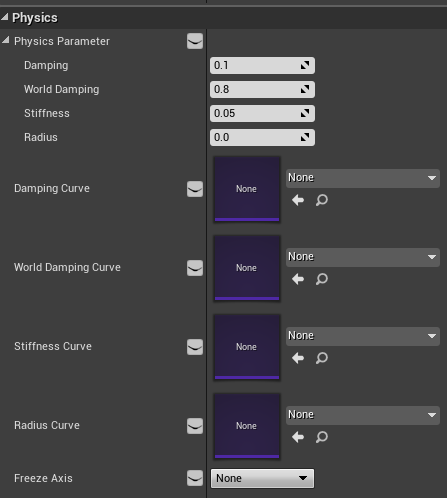Use selected asset for Damping Curve
This screenshot has width=447, height=498.
pyautogui.click(x=298, y=200)
